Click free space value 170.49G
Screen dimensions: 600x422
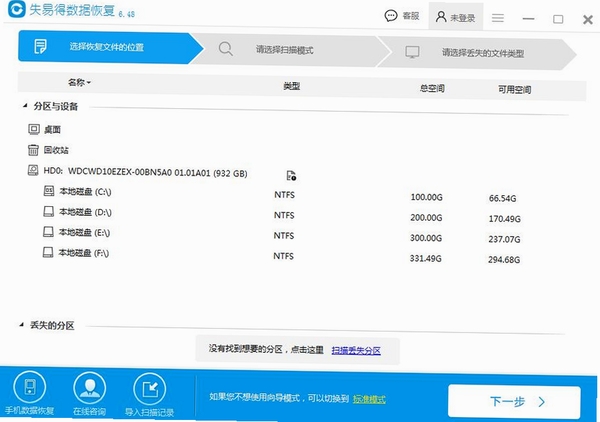coord(504,219)
